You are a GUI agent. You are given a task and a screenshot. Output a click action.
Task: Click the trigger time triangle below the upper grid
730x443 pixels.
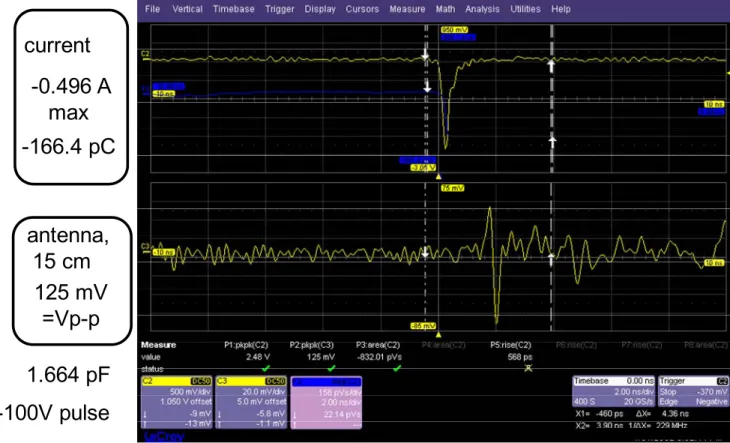click(x=438, y=176)
